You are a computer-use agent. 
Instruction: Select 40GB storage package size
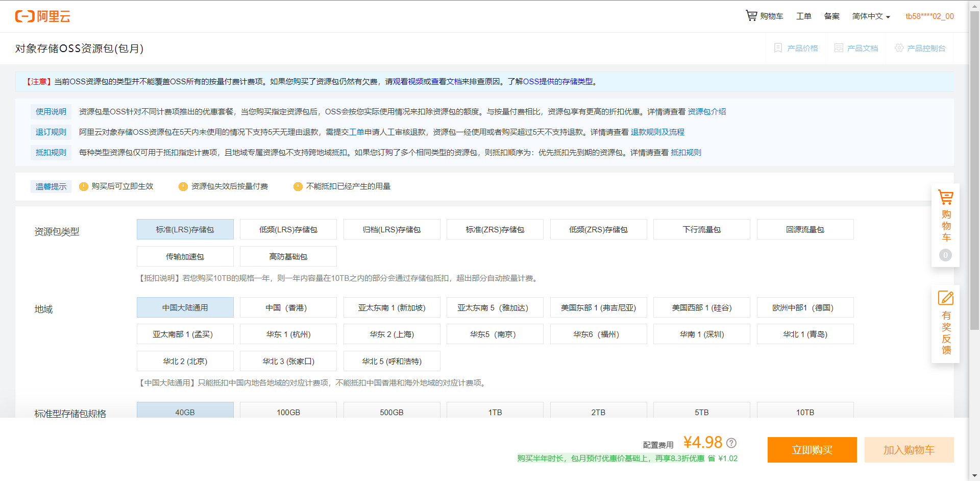pos(185,411)
